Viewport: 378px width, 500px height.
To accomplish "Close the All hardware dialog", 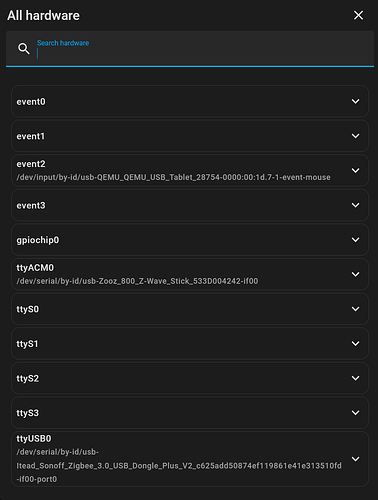I will [x=358, y=15].
